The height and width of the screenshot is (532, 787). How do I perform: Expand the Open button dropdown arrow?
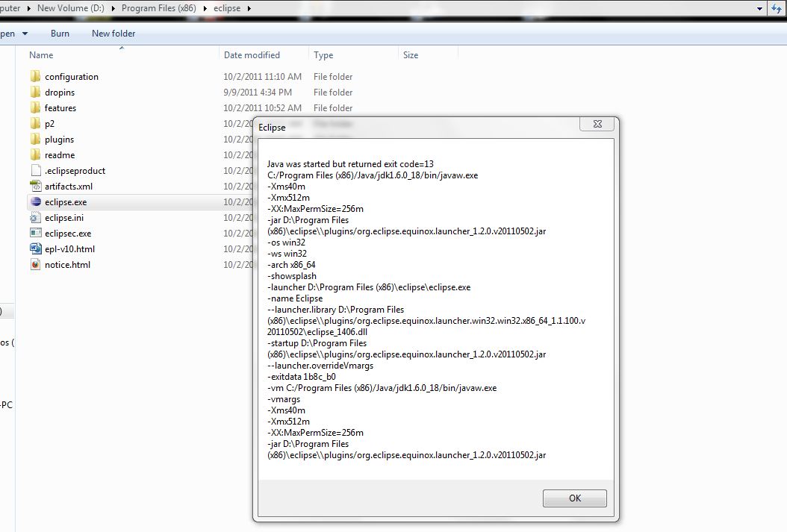click(x=25, y=34)
